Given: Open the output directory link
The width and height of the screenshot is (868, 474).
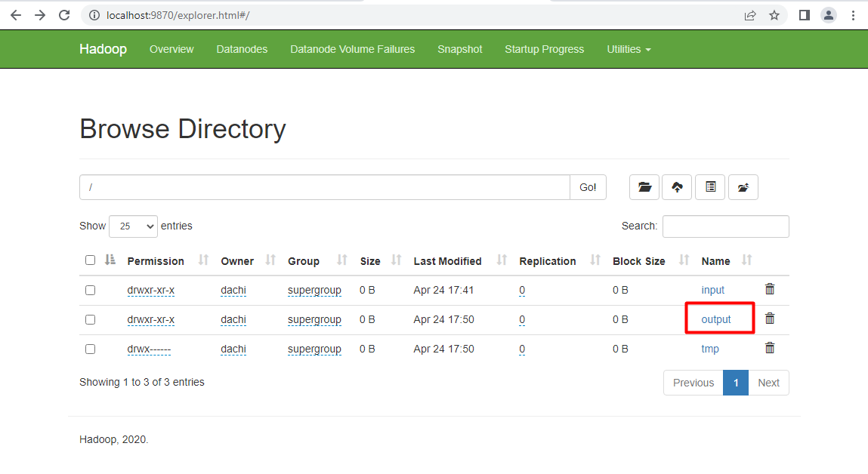Looking at the screenshot, I should 716,319.
